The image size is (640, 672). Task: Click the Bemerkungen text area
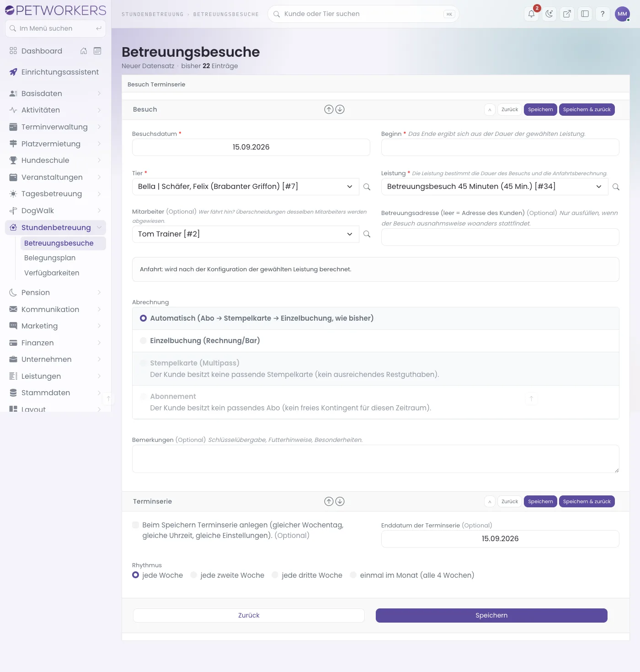(376, 459)
